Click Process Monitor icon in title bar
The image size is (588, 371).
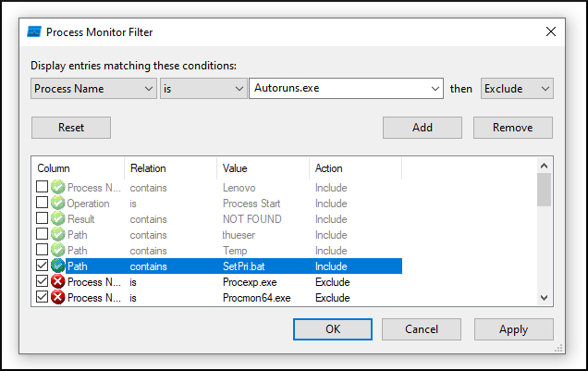(33, 32)
